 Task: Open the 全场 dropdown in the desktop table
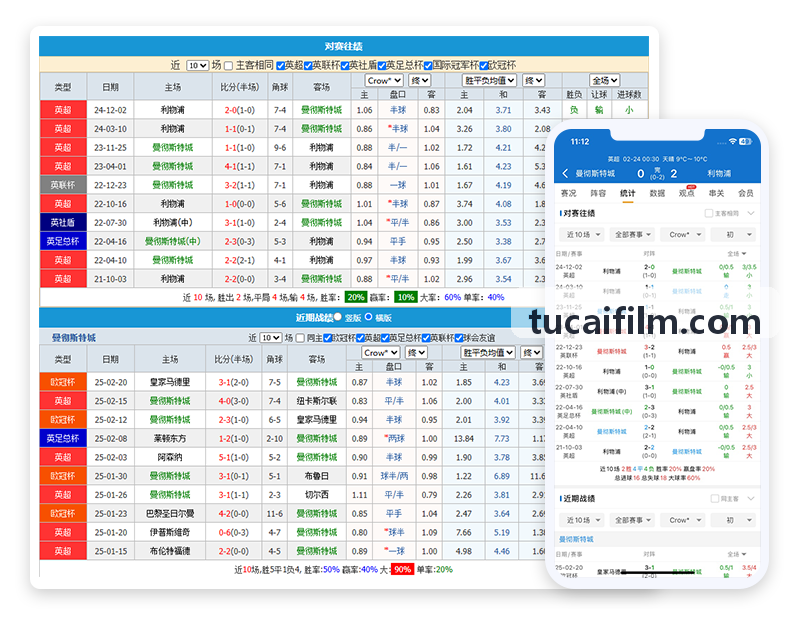click(x=605, y=81)
